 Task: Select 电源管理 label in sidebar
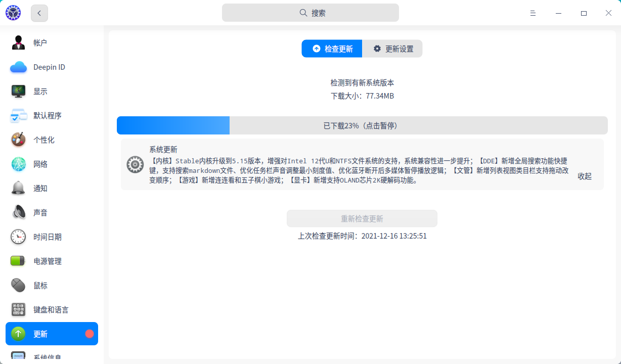48,261
